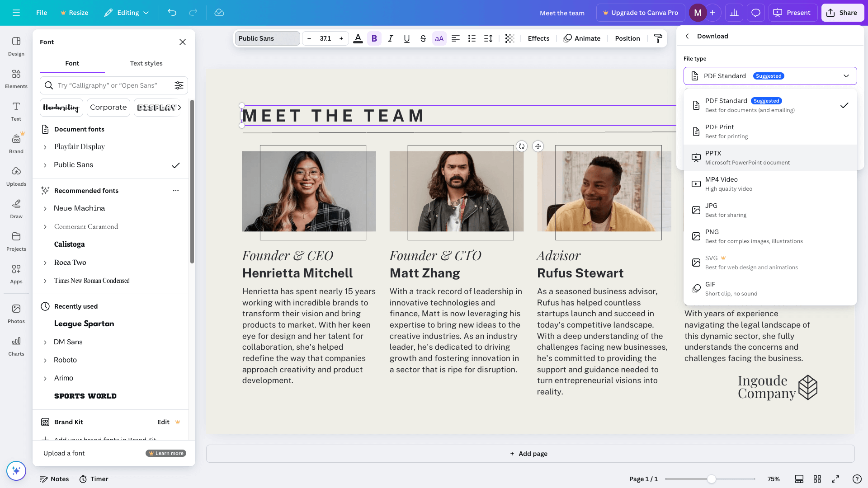Viewport: 868px width, 488px height.
Task: Click the copy style paint roller icon
Action: click(658, 38)
